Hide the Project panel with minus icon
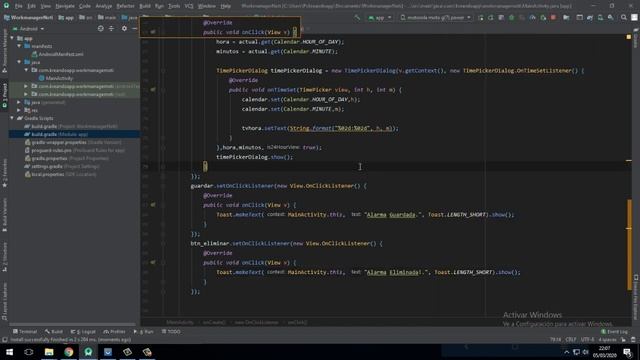 (x=135, y=29)
